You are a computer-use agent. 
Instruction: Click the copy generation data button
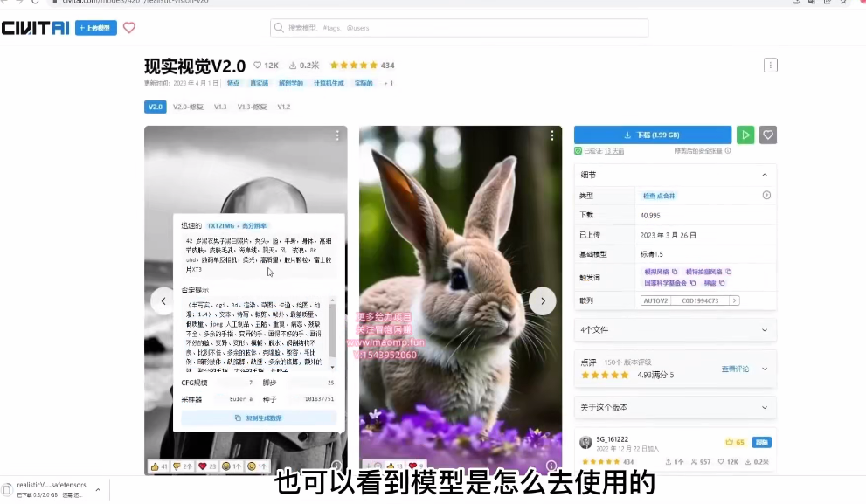pos(259,418)
